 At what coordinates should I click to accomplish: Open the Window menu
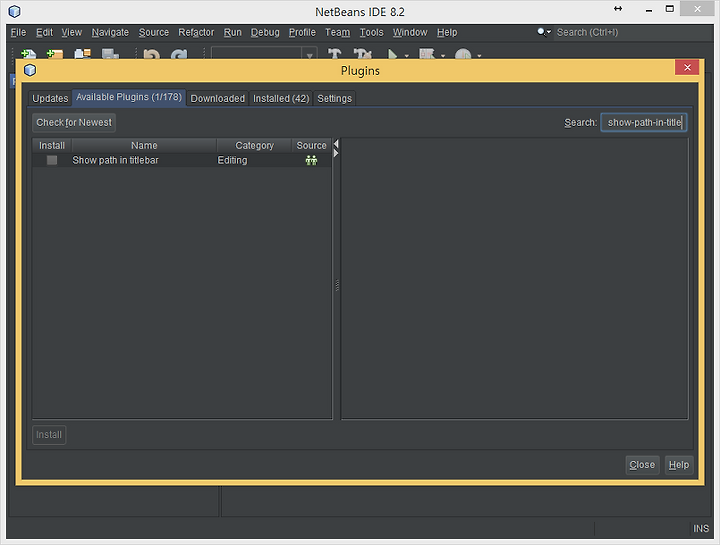coord(410,33)
